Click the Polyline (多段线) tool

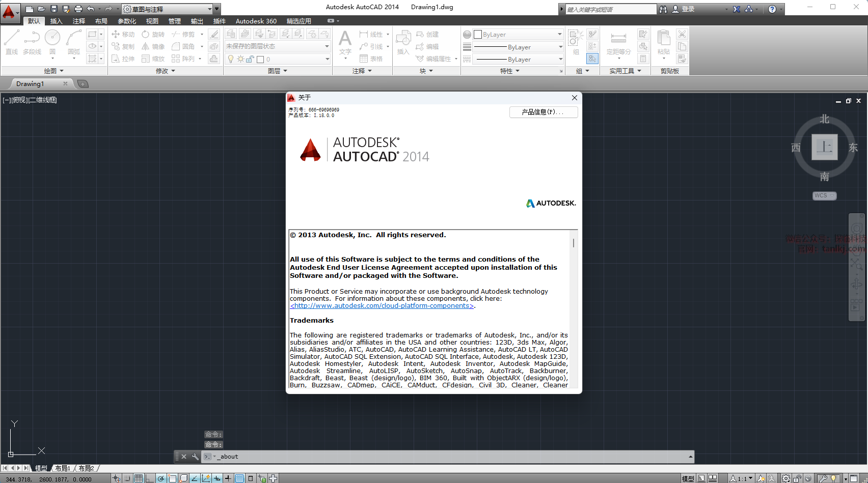32,42
